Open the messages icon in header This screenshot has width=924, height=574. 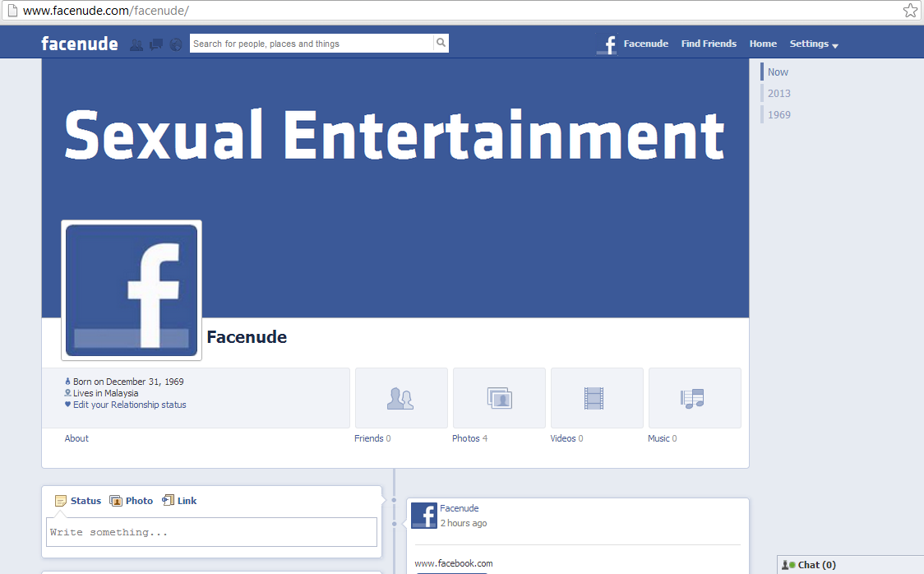click(156, 44)
